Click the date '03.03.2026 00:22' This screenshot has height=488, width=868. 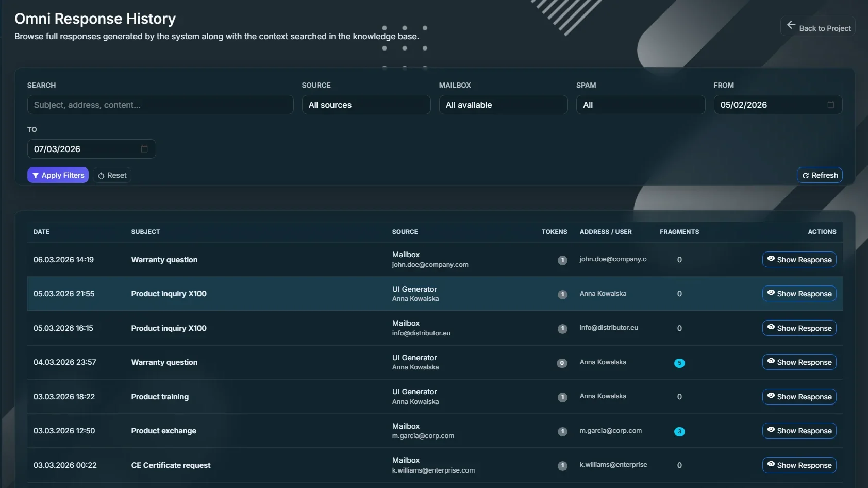(65, 465)
